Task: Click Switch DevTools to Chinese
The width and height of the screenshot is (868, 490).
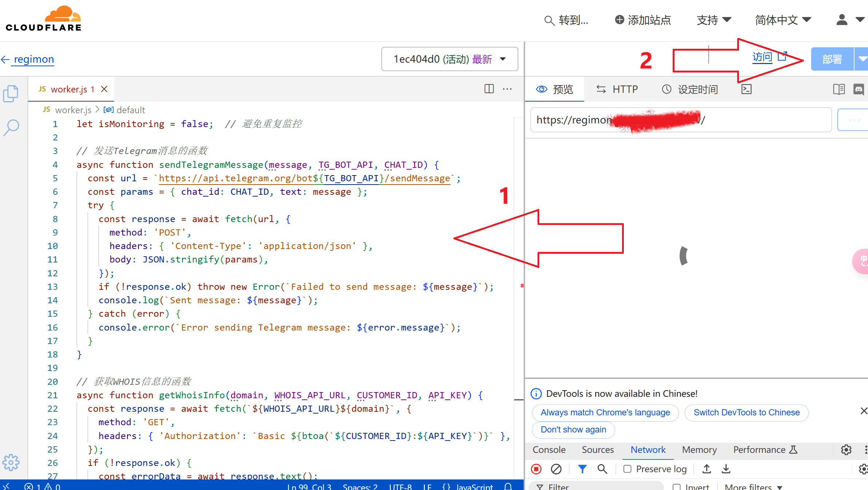Action: coord(747,413)
